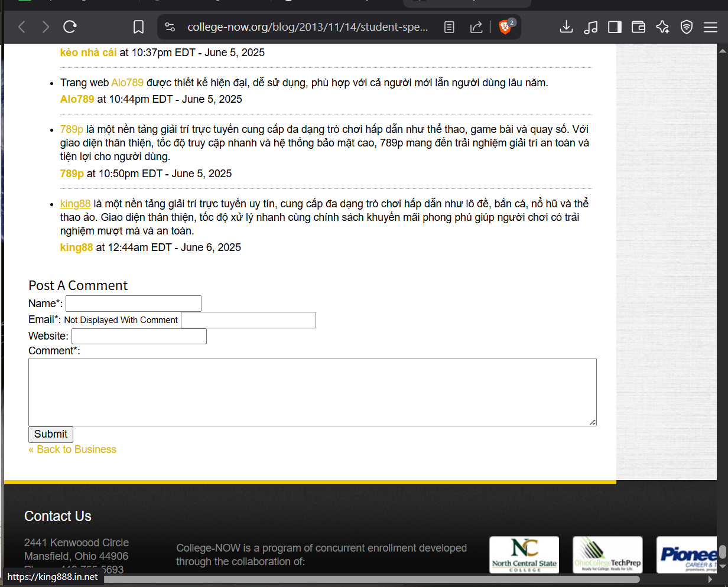
Task: Open the Pioneer Career logo
Action: [x=687, y=555]
